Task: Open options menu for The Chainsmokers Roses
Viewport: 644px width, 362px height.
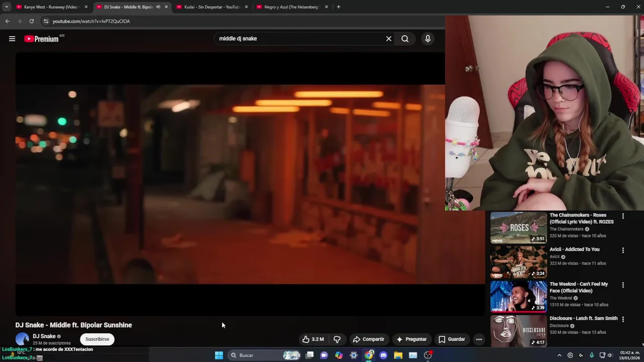Action: tap(623, 216)
